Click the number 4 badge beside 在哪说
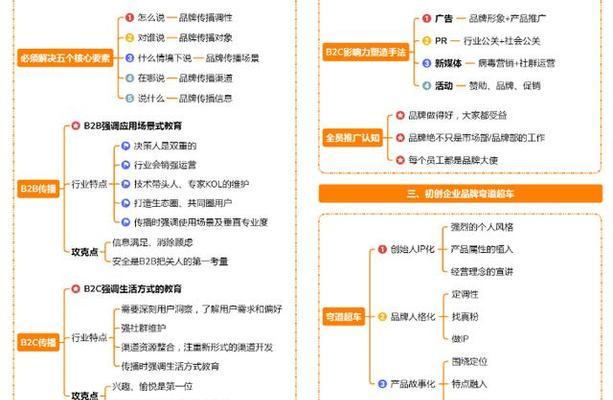Viewport: 613px width, 400px height. (x=130, y=78)
